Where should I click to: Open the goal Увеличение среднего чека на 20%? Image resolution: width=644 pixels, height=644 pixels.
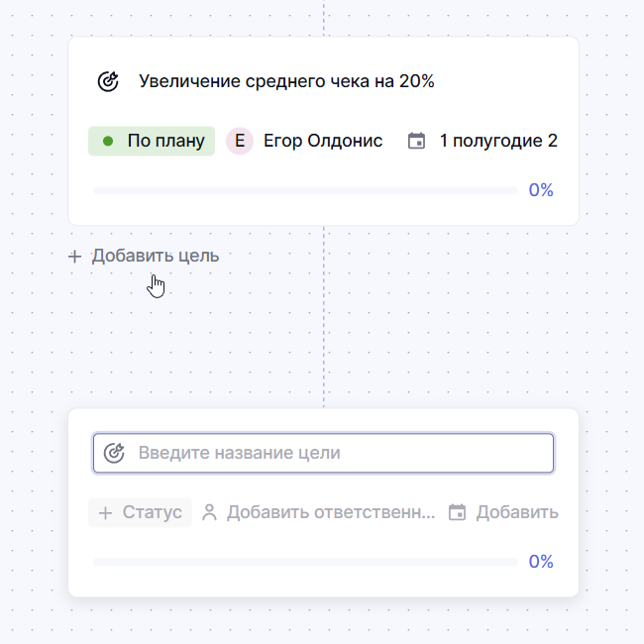click(286, 81)
